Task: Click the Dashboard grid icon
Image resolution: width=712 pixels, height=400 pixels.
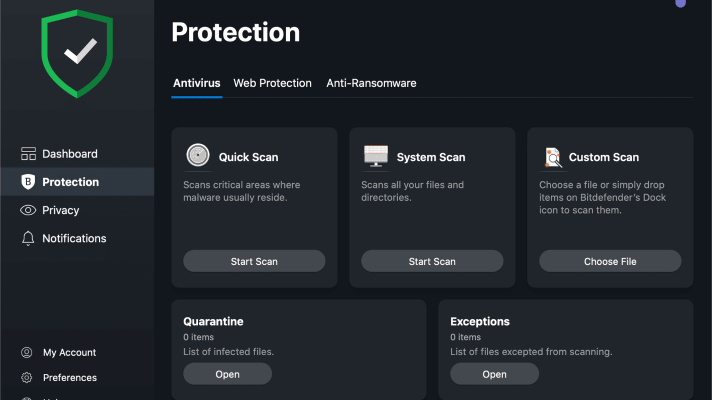Action: point(28,154)
